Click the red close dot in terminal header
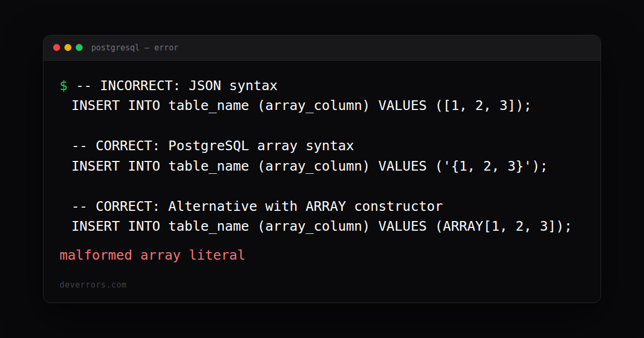Viewport: 644px width, 338px height. coord(56,48)
